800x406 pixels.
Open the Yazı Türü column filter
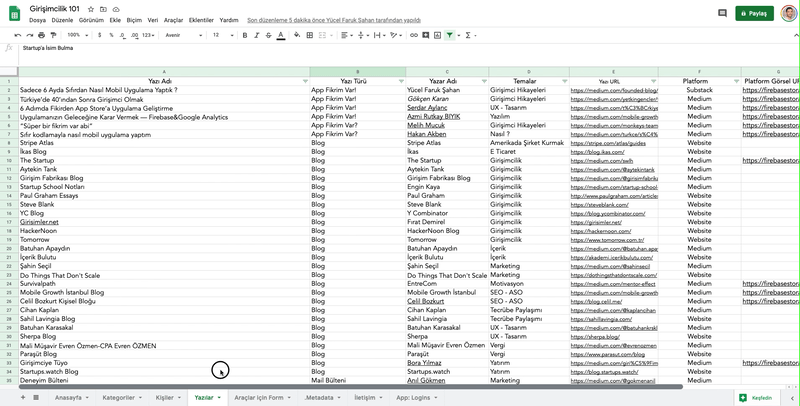coord(401,82)
